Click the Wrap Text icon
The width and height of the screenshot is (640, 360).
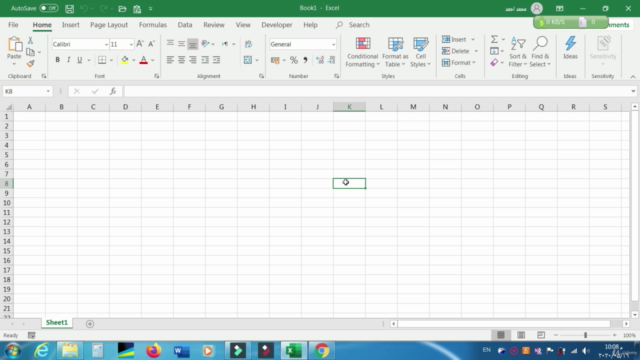tap(248, 44)
